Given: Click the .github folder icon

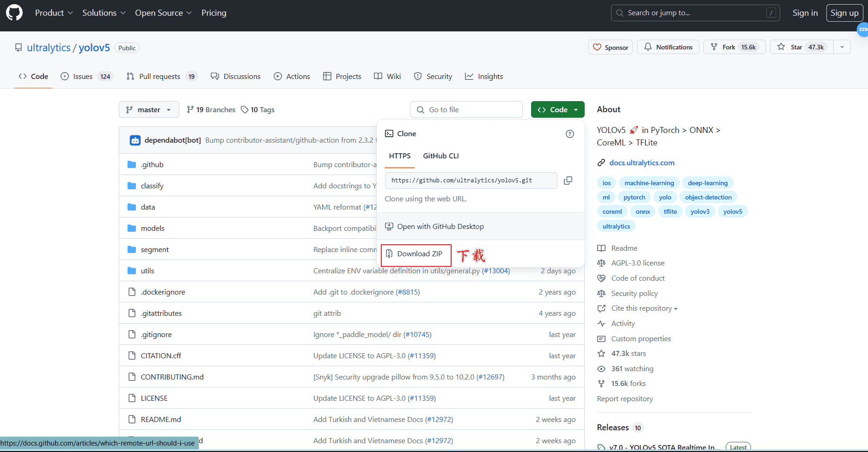Looking at the screenshot, I should [x=132, y=164].
